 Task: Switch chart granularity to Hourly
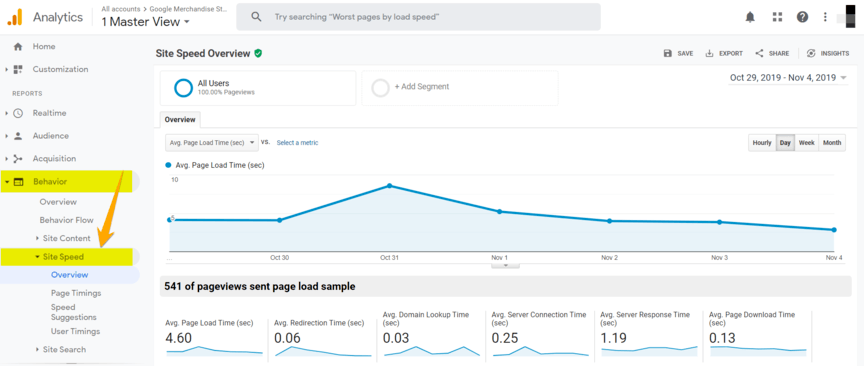[762, 143]
